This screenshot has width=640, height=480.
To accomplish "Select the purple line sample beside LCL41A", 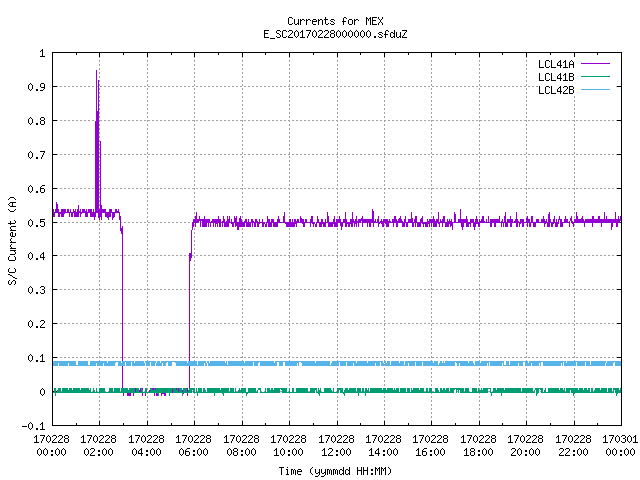I will (595, 64).
